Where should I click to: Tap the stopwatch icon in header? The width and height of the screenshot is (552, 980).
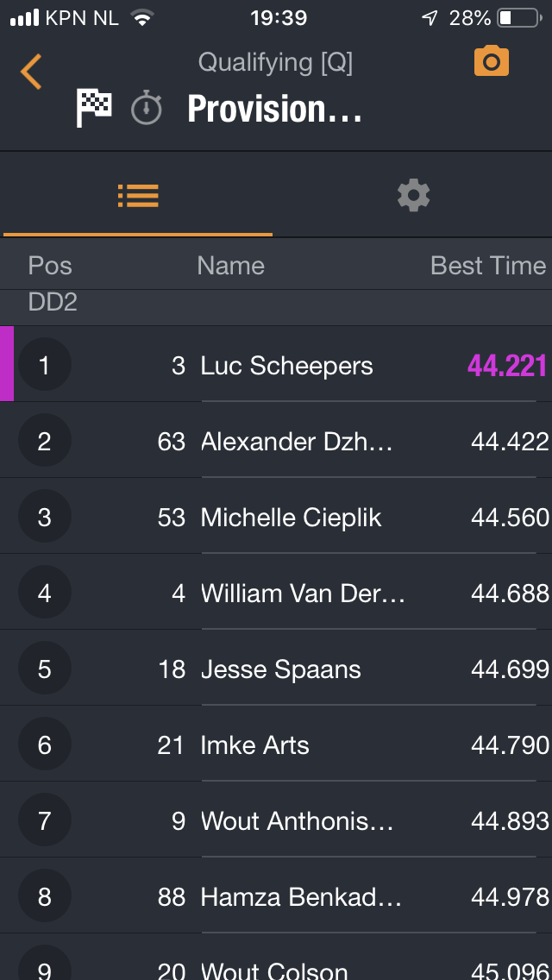point(147,110)
